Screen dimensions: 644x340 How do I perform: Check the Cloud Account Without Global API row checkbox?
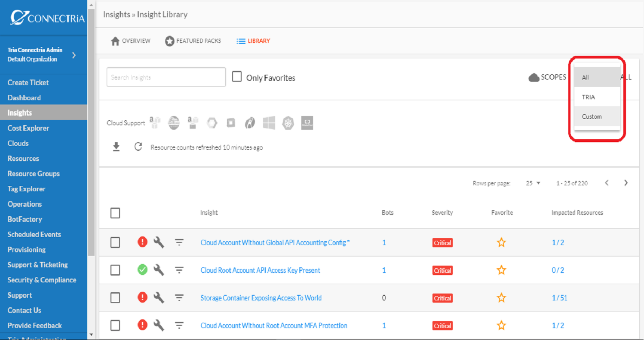click(x=115, y=242)
